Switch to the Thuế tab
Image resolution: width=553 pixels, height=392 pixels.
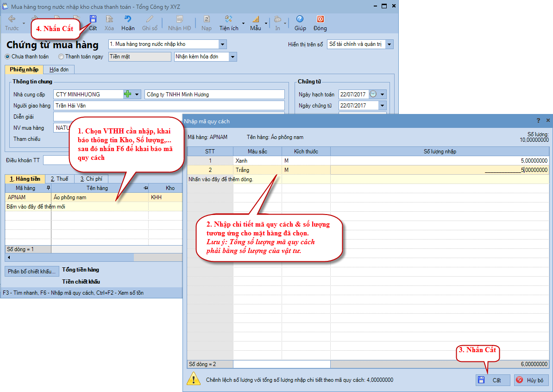point(59,179)
